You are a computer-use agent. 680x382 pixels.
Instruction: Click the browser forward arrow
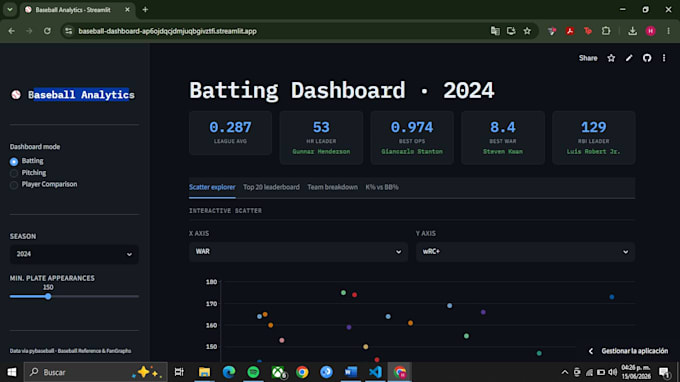click(29, 31)
